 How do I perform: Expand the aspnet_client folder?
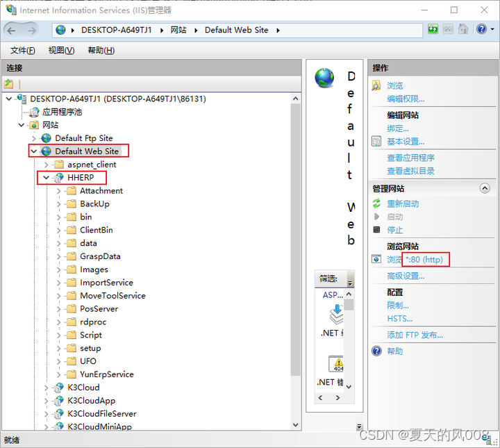pyautogui.click(x=47, y=165)
